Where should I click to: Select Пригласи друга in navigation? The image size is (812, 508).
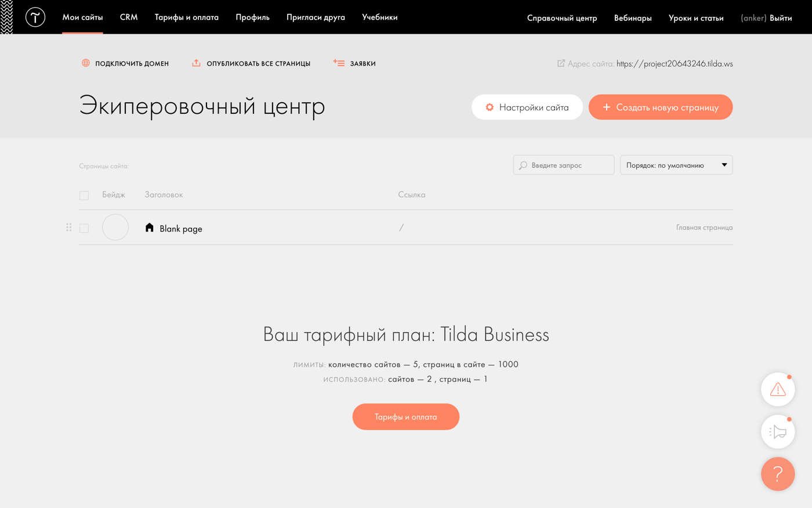316,17
